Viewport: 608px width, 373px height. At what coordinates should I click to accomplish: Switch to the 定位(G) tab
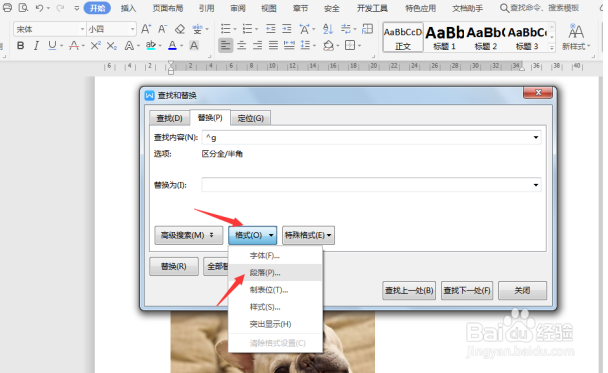[x=250, y=118]
